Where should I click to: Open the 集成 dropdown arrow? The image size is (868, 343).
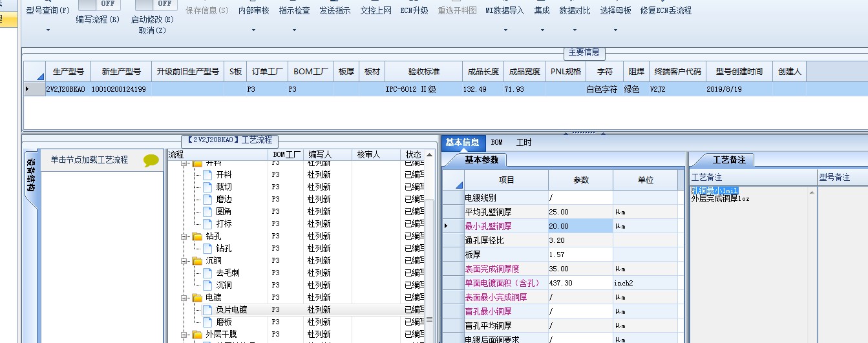542,30
